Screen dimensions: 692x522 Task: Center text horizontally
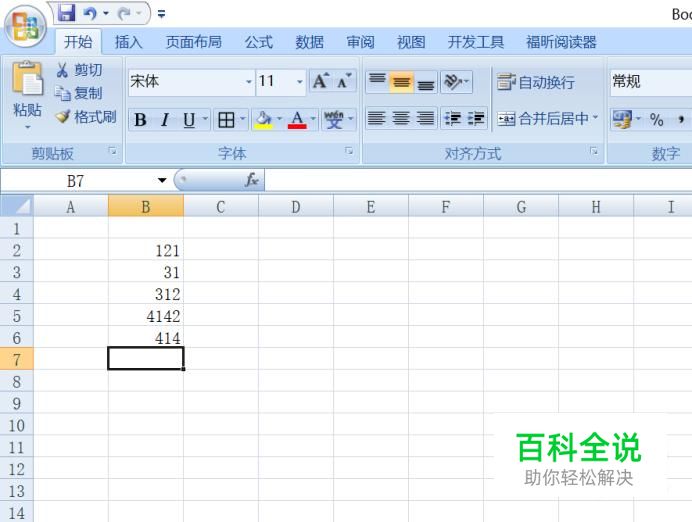tap(401, 118)
